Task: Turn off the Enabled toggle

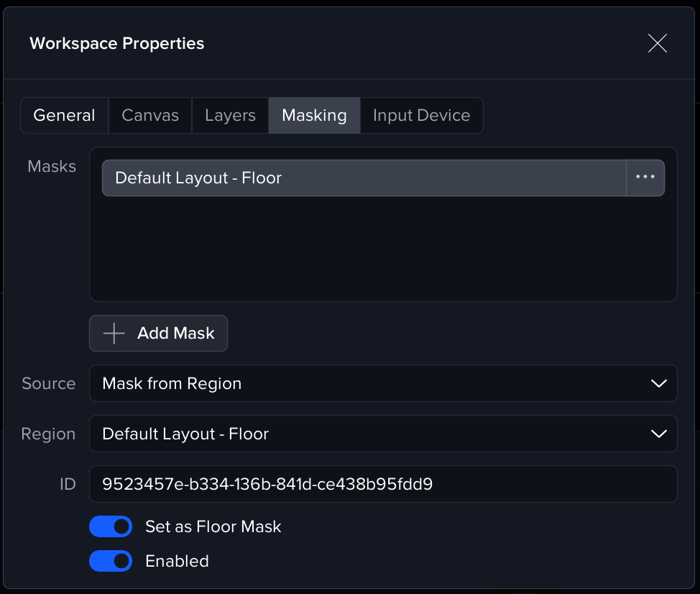Action: click(111, 561)
